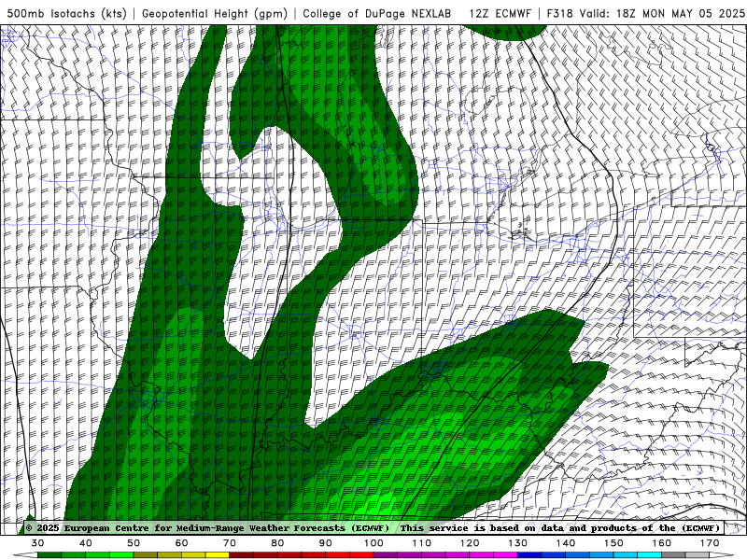
Task: Click the right arrow end of color bar
Action: click(x=721, y=555)
